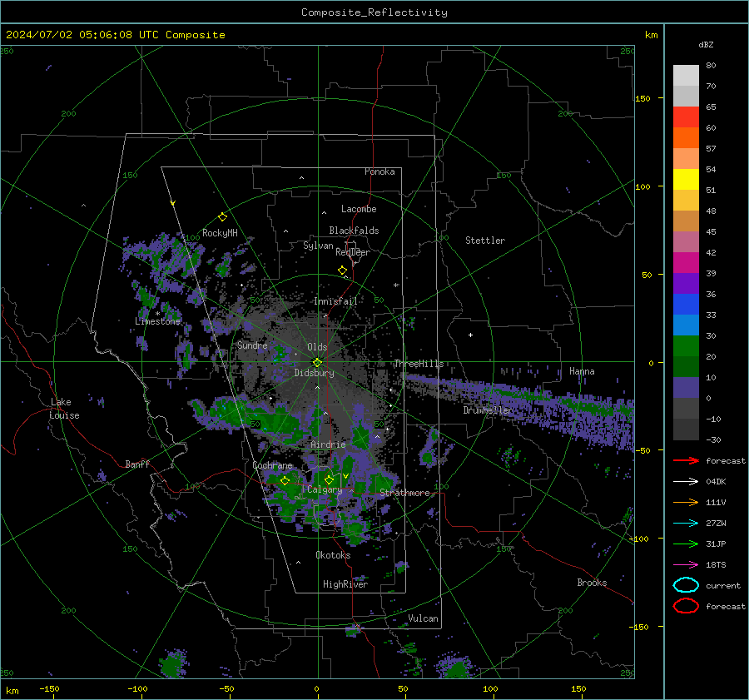Click the Okotoks label
Viewport: 749px width, 700px height.
(x=333, y=555)
